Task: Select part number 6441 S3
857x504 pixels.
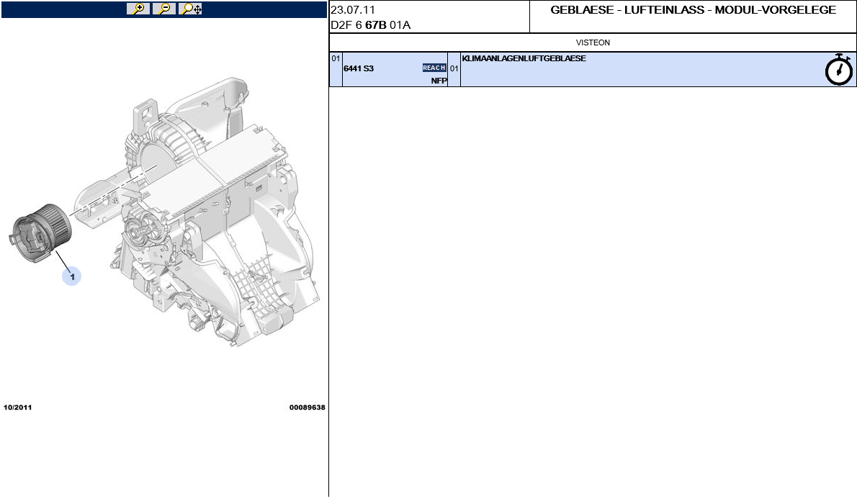Action: coord(359,69)
